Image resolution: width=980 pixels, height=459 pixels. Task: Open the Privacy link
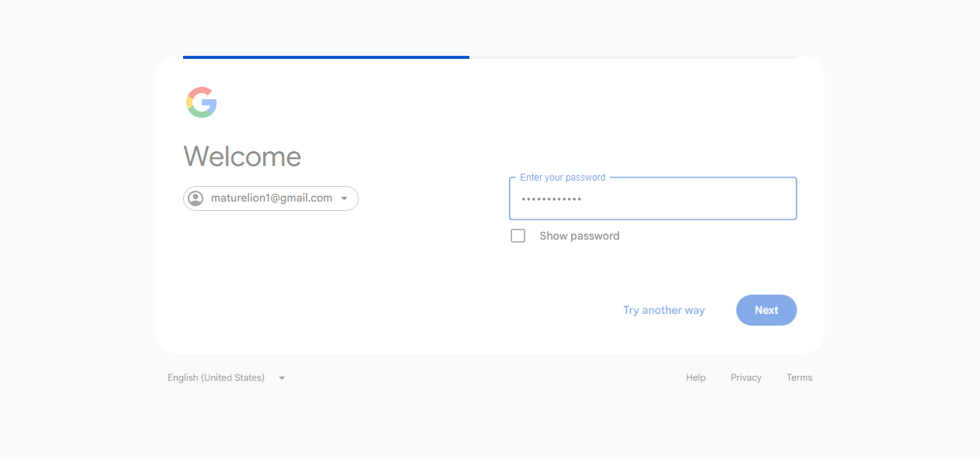tap(746, 378)
